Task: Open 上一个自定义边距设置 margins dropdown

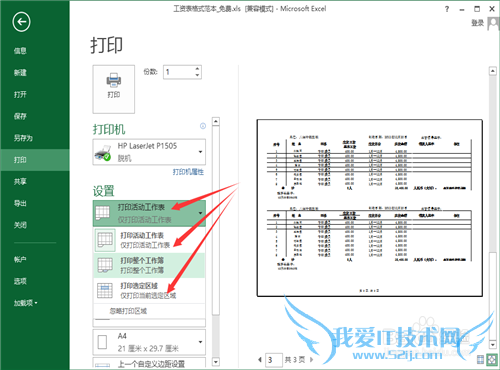Action: (x=149, y=363)
